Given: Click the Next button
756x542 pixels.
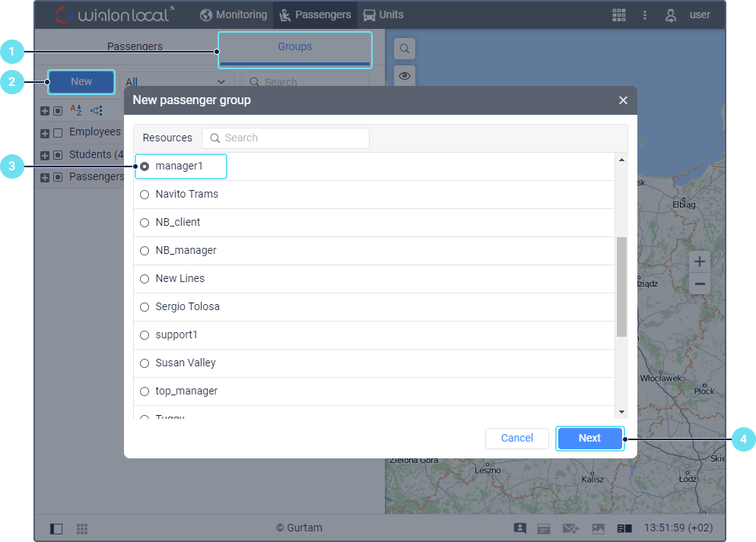Looking at the screenshot, I should coord(589,438).
